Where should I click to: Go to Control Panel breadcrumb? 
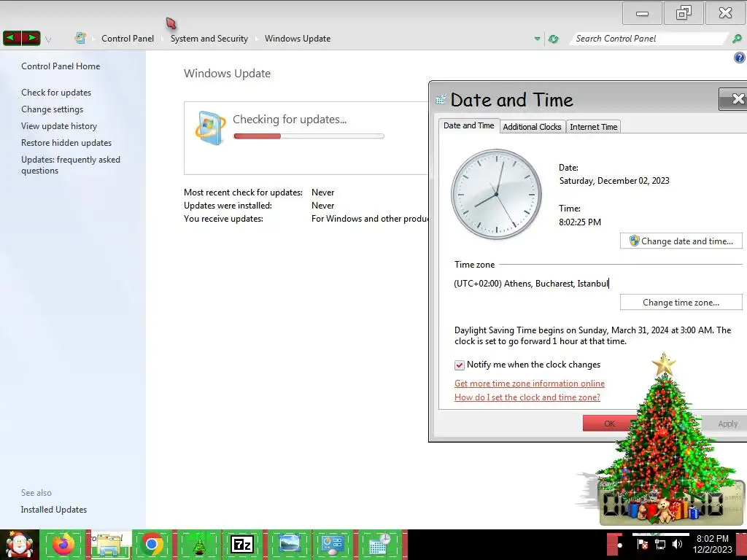(128, 39)
